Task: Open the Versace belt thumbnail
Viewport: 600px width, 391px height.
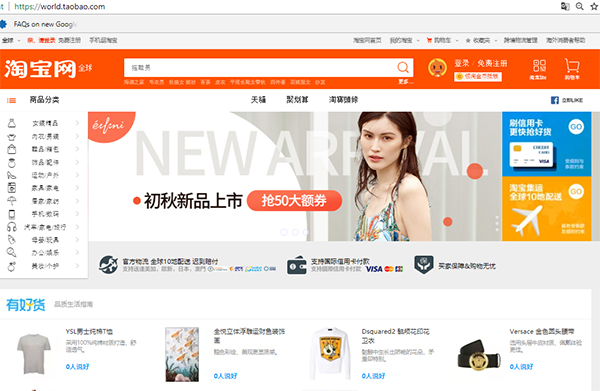Action: pyautogui.click(x=479, y=355)
